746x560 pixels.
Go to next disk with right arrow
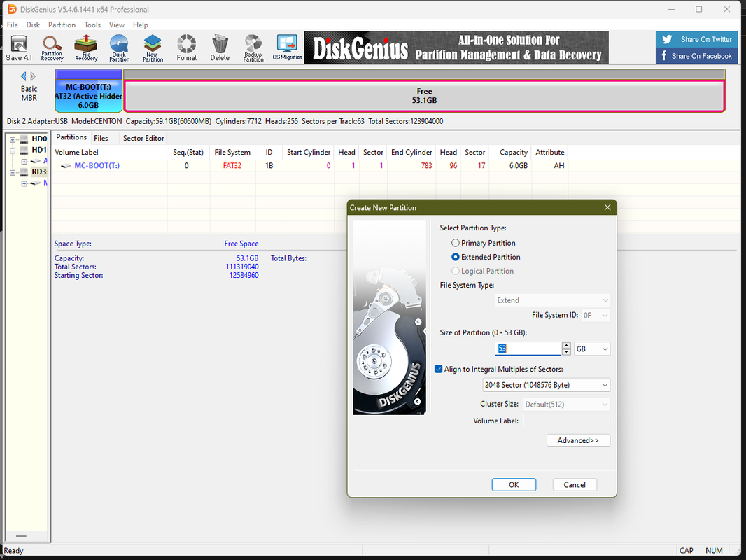click(x=33, y=76)
